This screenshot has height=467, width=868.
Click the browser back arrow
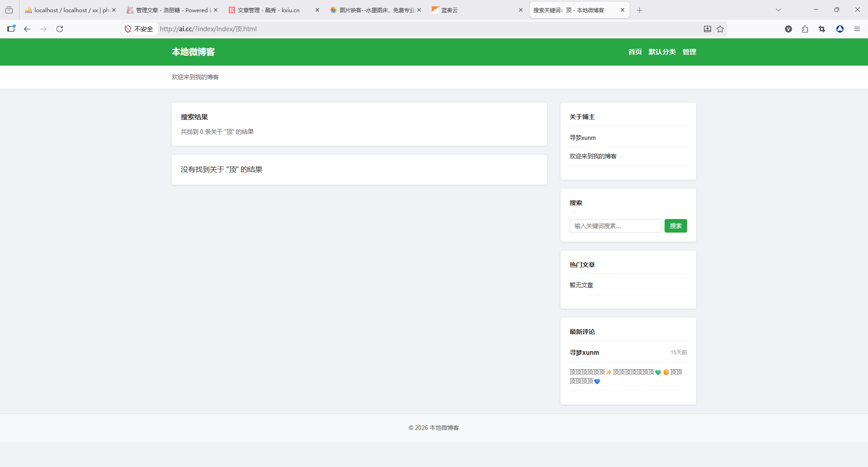(27, 29)
